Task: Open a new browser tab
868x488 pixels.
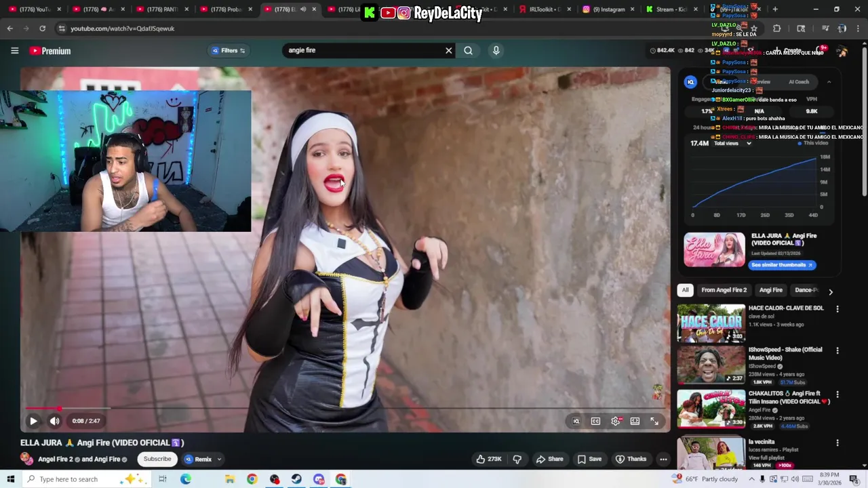Action: [x=775, y=9]
